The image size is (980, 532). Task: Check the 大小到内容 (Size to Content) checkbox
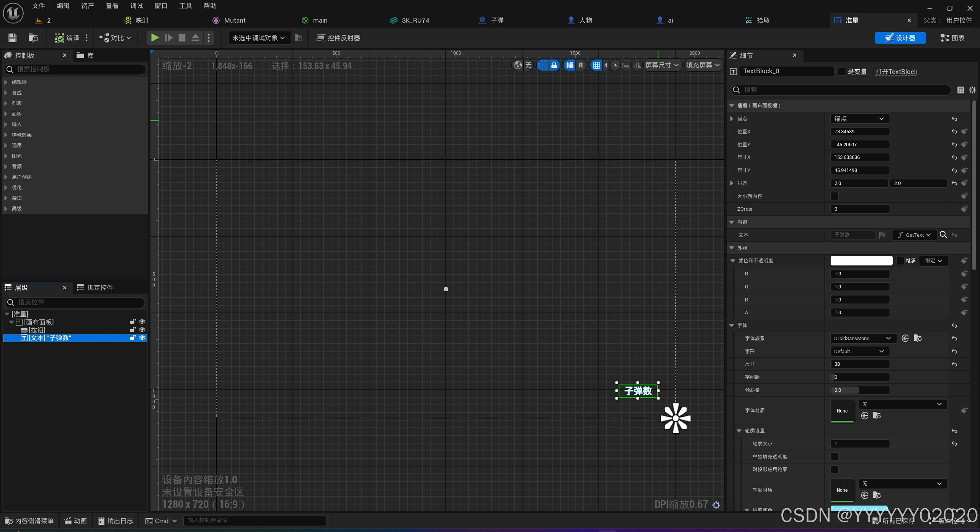pyautogui.click(x=835, y=196)
